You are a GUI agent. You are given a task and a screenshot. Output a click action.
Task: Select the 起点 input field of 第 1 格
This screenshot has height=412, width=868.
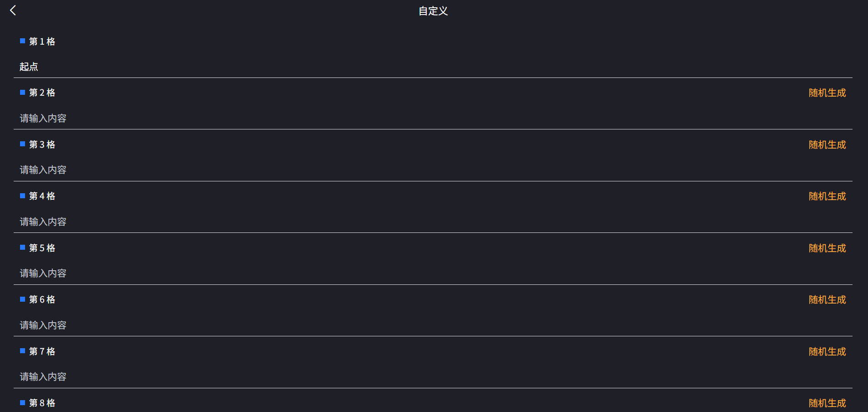[x=182, y=67]
